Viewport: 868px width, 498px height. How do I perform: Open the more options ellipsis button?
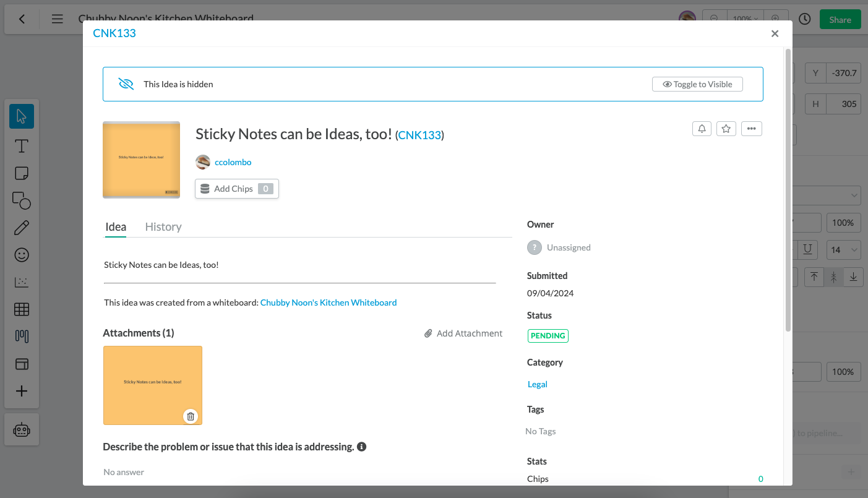point(752,129)
